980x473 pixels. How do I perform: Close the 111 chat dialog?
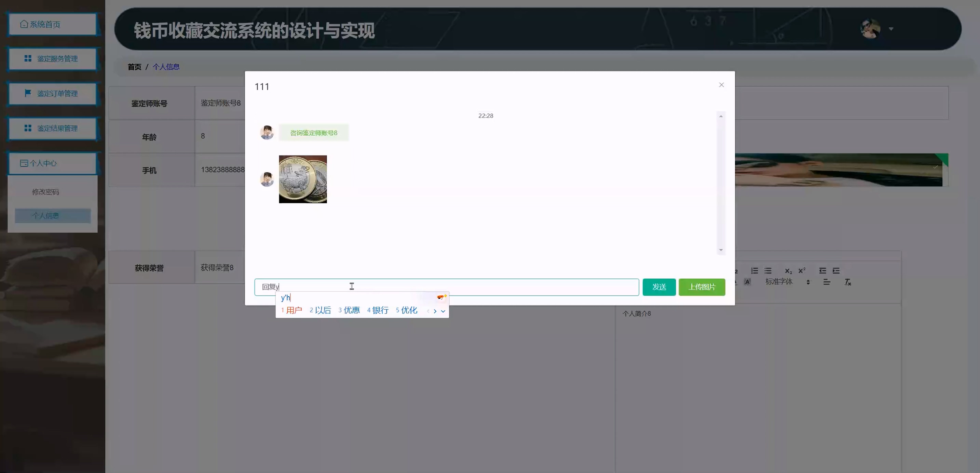[x=721, y=85]
